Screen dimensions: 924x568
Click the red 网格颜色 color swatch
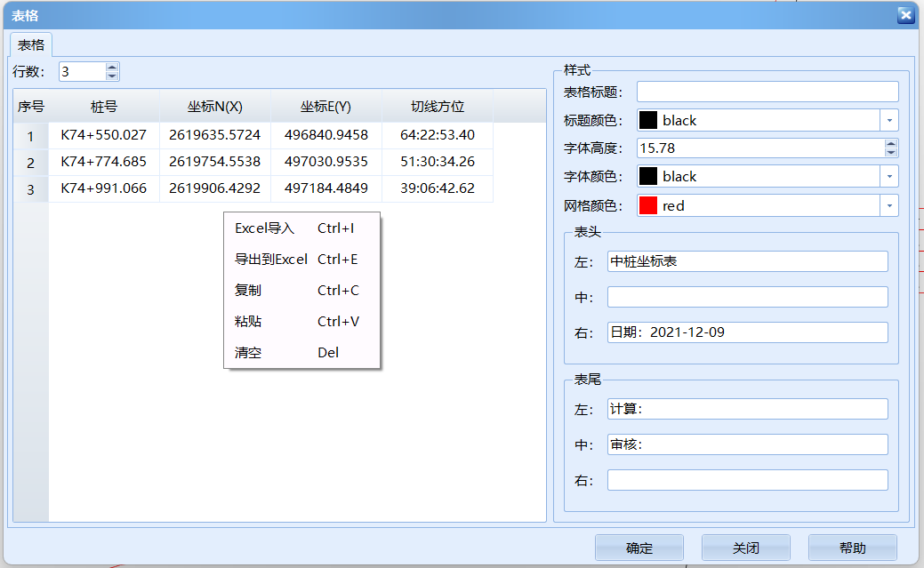(x=650, y=204)
